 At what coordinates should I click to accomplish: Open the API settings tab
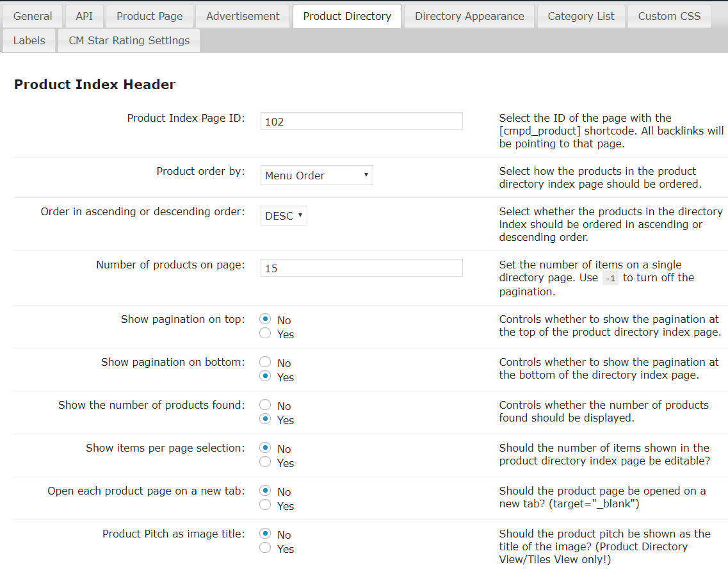(x=84, y=16)
